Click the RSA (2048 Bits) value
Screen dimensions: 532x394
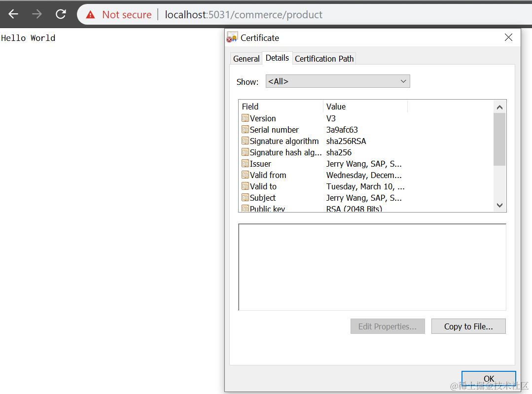(354, 209)
